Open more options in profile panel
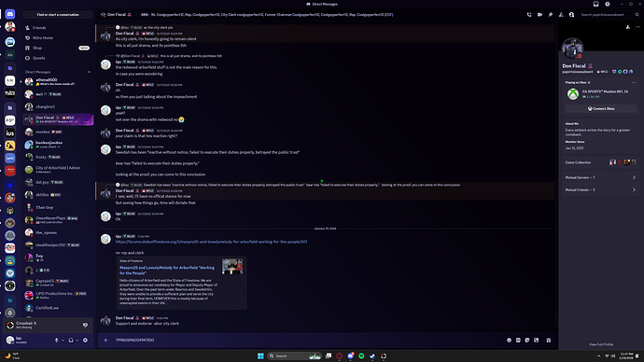The width and height of the screenshot is (644, 362). (637, 27)
